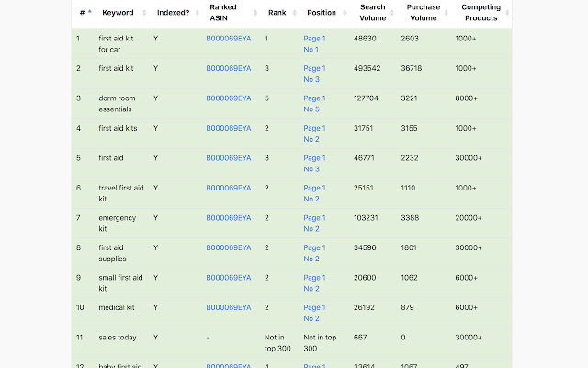Sort by Keyword column header

tap(118, 13)
